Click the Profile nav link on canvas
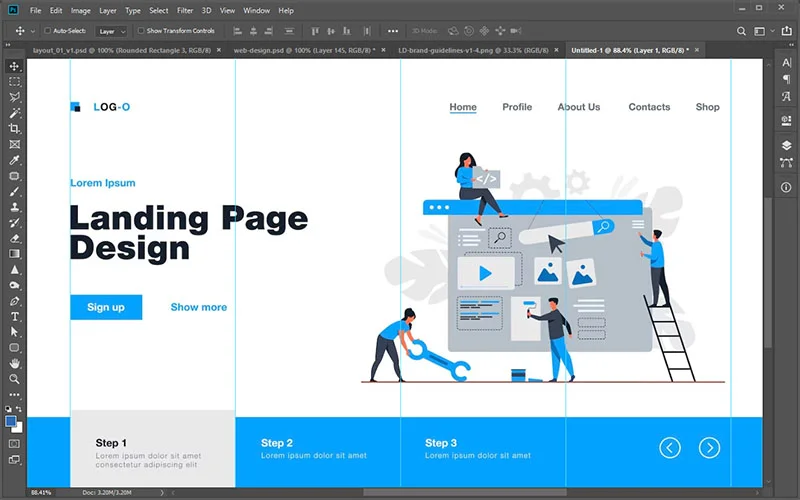Screen dimensions: 800x500 tap(517, 107)
